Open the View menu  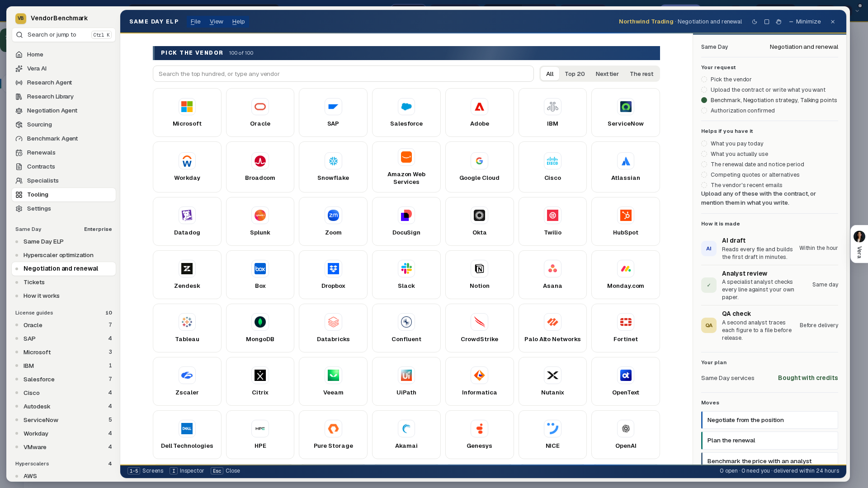tap(216, 22)
